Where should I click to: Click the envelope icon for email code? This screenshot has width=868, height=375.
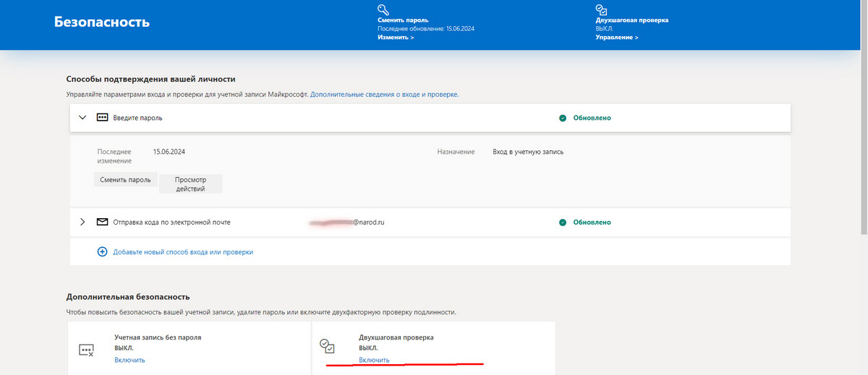[102, 222]
